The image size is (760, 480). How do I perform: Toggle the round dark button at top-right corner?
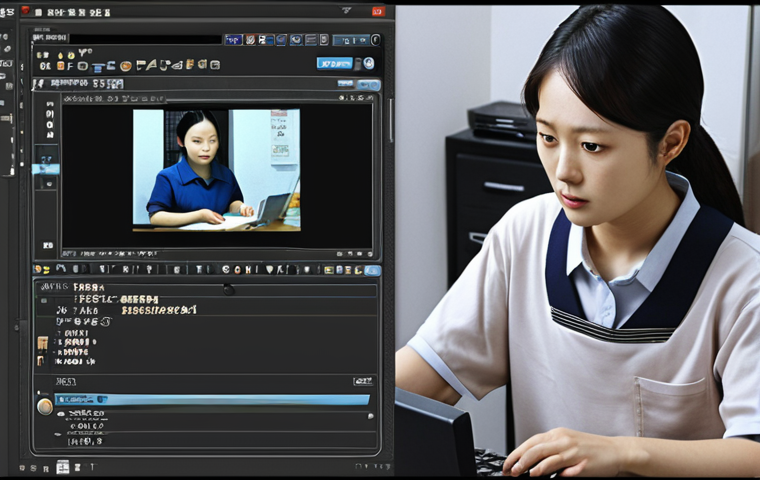376,40
